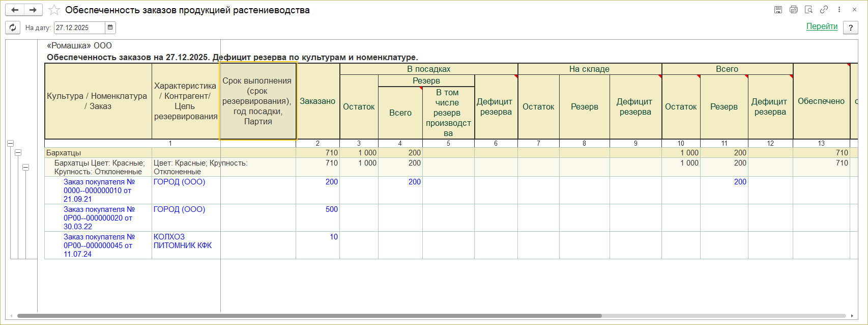Copy link to report icon
868x325 pixels.
[824, 10]
